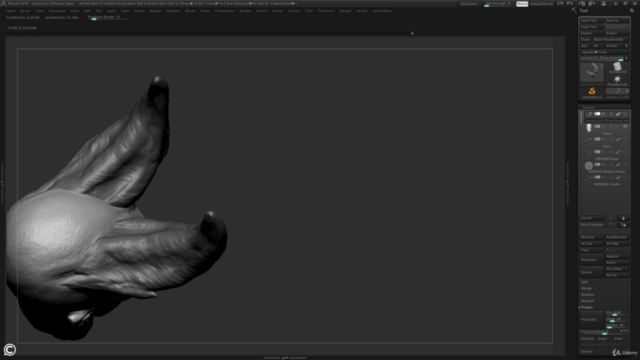This screenshot has width=640, height=360.
Task: Click the Save As button
Action: [617, 20]
